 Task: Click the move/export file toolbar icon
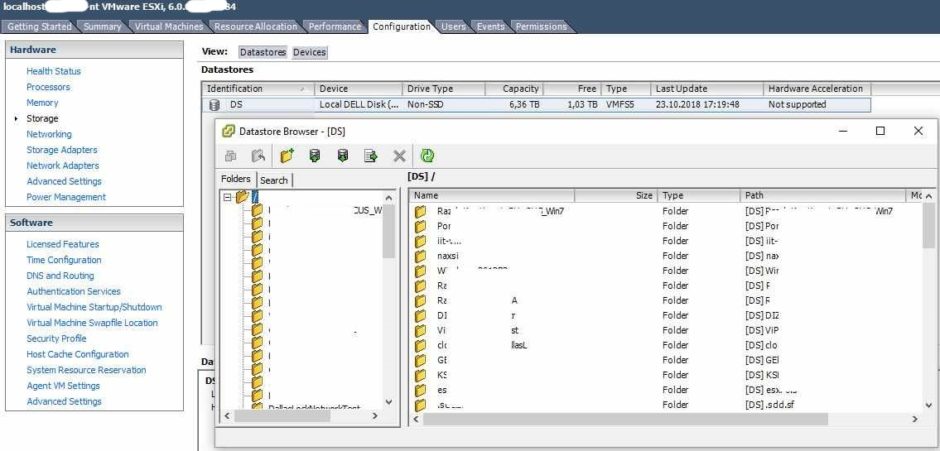pos(371,156)
